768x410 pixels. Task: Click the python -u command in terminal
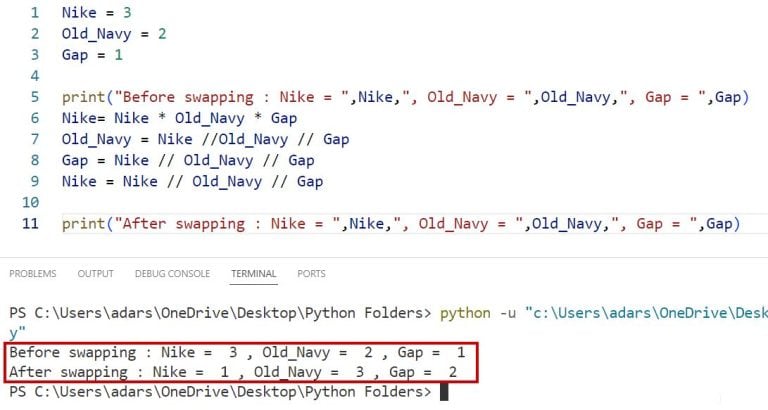click(604, 313)
